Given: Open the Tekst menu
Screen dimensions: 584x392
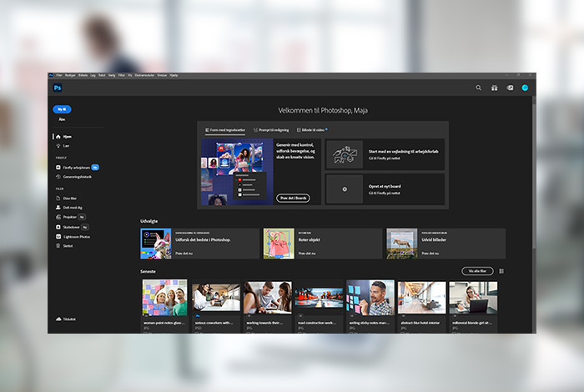Looking at the screenshot, I should pos(102,75).
